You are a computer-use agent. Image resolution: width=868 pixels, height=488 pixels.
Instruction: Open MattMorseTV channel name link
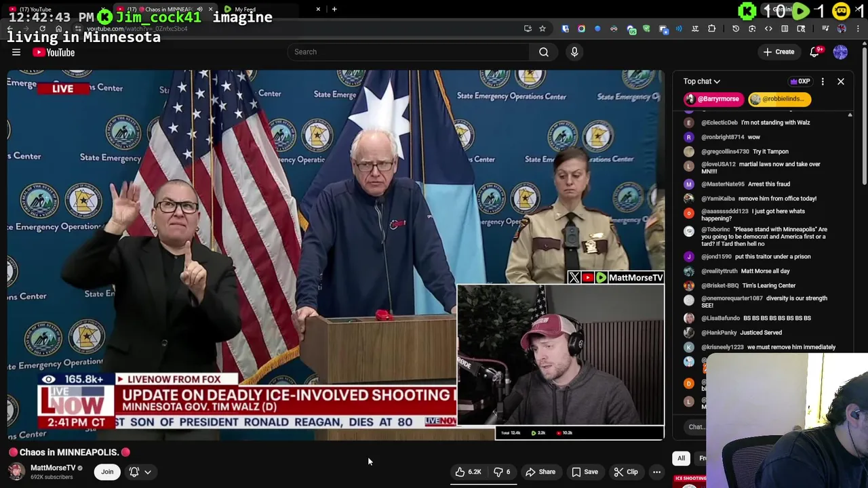click(53, 468)
